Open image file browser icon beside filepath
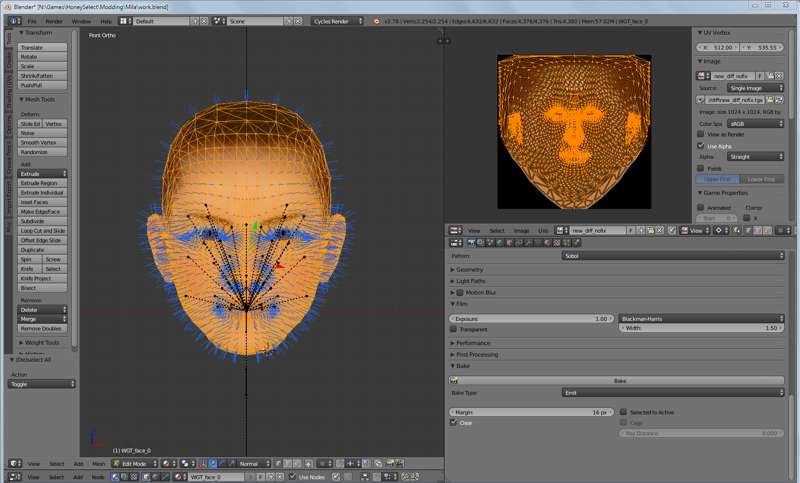This screenshot has width=800, height=483. point(770,100)
